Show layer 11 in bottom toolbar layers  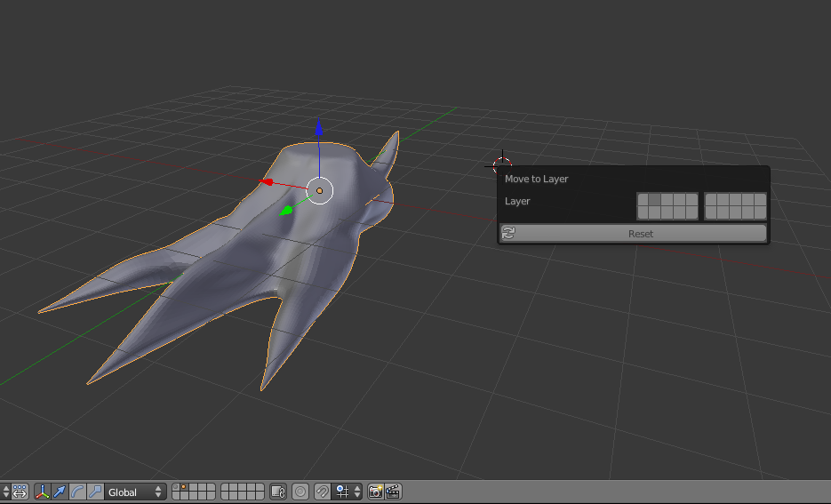175,496
